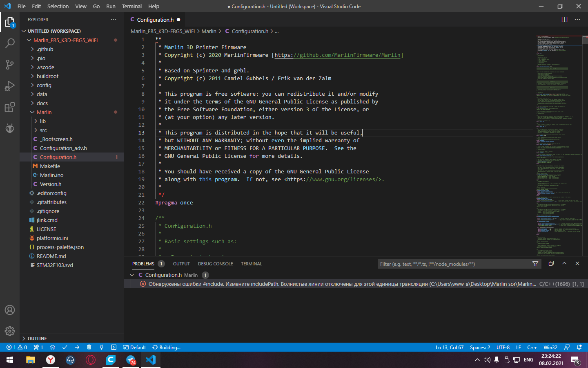The height and width of the screenshot is (368, 588).
Task: Expand the Outline section
Action: [72, 339]
